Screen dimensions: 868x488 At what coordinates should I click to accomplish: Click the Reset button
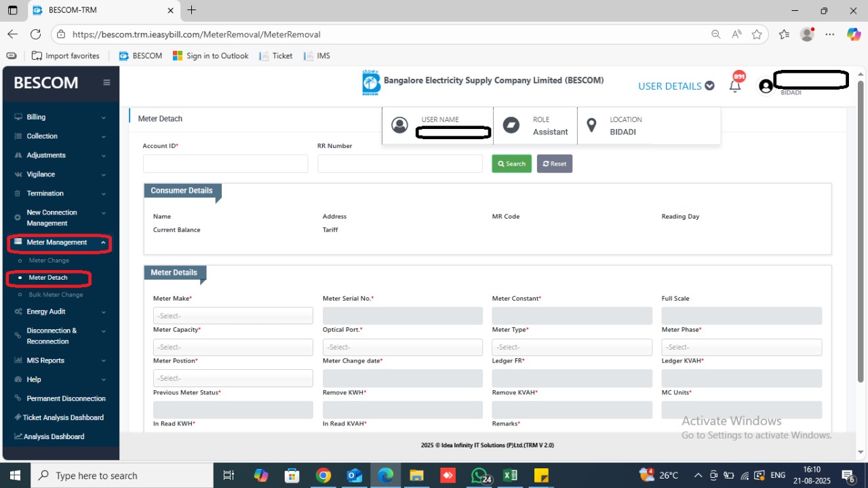[554, 164]
